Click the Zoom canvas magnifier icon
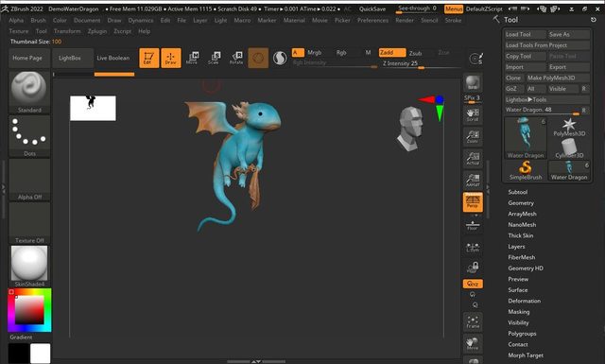 point(473,137)
